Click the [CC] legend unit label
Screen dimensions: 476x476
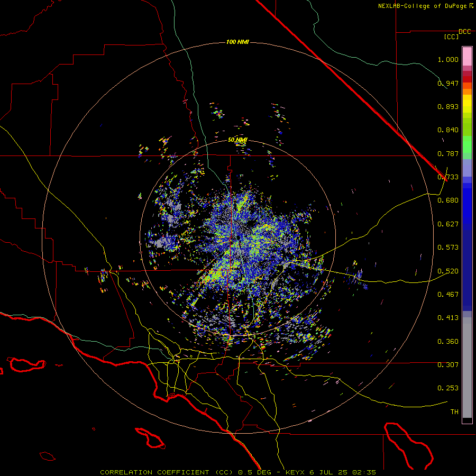452,36
